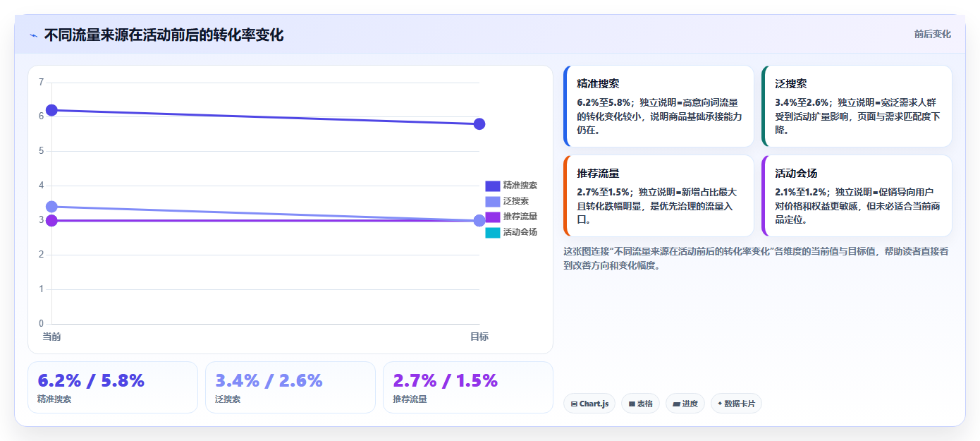This screenshot has width=980, height=441.
Task: Click the y-axis value 7
Action: tap(41, 83)
